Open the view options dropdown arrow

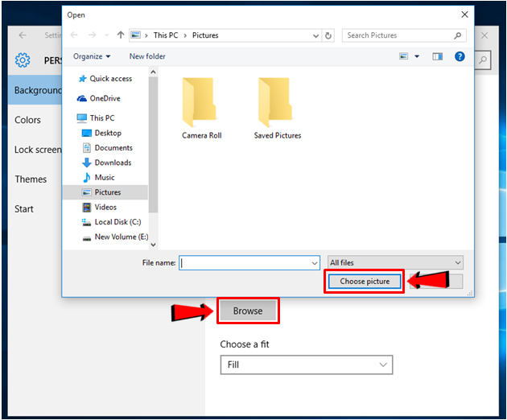(417, 56)
